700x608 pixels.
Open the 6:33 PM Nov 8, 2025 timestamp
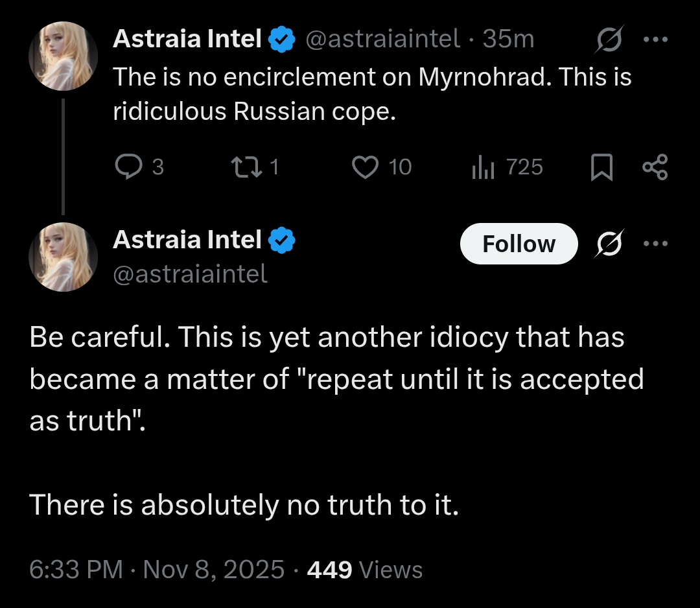pos(157,570)
